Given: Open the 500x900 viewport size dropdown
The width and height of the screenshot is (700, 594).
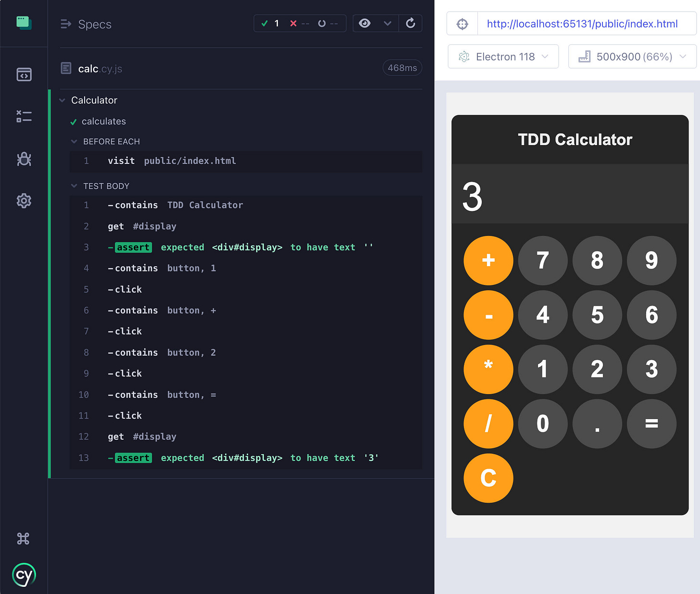Looking at the screenshot, I should point(632,57).
